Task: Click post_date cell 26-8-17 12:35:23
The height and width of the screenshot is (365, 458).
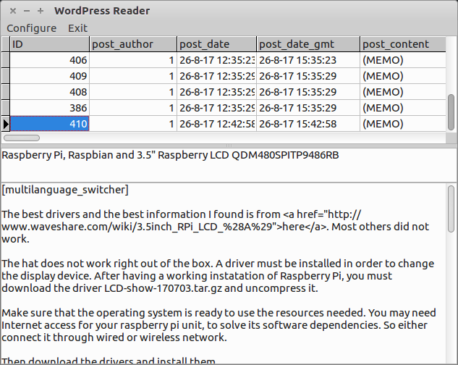Action: click(216, 60)
